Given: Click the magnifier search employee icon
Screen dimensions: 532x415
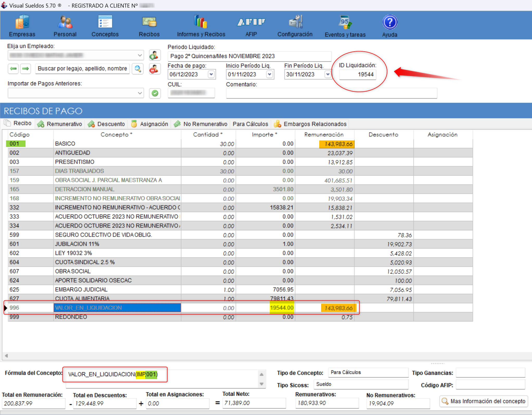Looking at the screenshot, I should (x=137, y=69).
